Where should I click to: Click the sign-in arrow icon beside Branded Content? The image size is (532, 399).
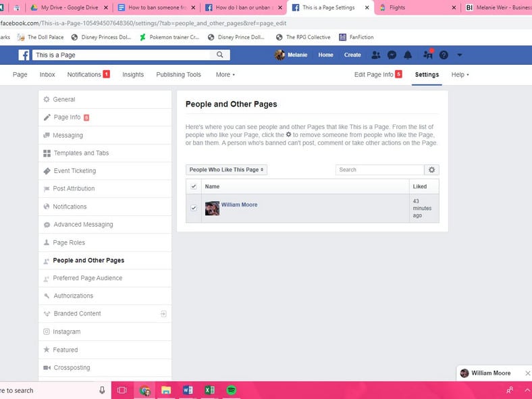click(x=163, y=314)
